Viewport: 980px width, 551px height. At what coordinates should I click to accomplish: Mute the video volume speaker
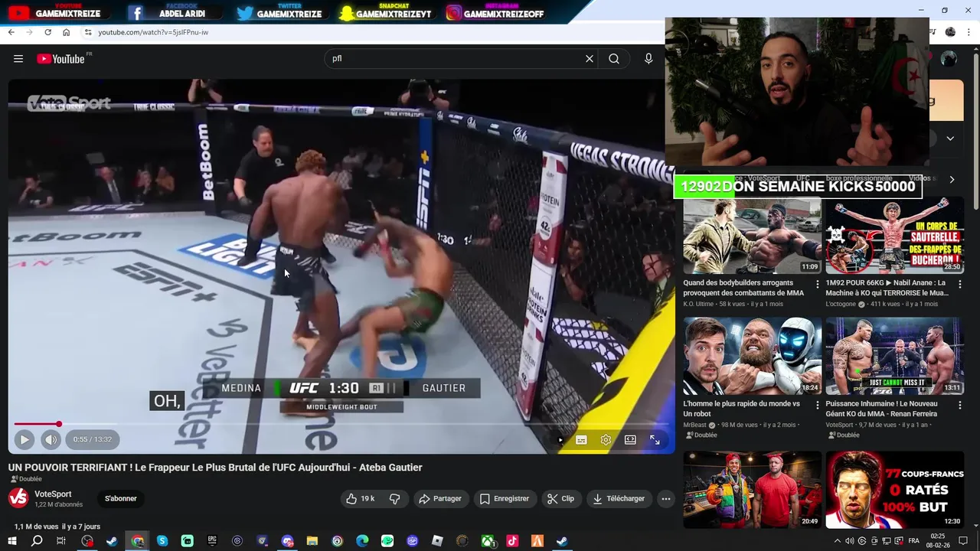pyautogui.click(x=51, y=439)
